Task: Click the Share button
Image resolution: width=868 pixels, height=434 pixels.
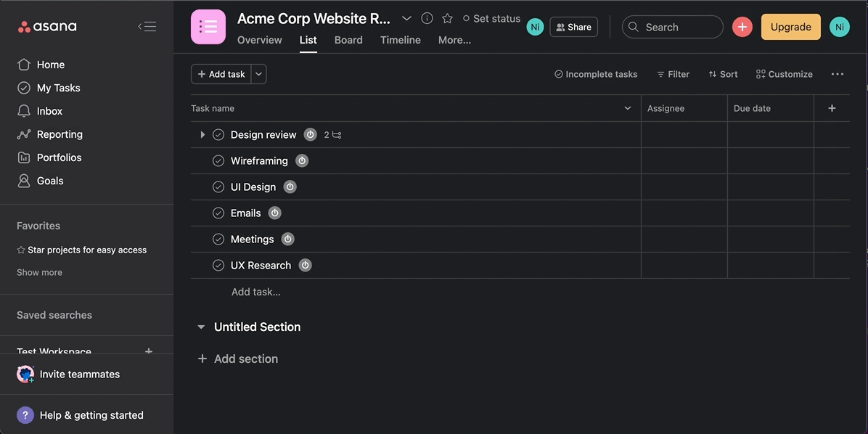Action: [573, 27]
